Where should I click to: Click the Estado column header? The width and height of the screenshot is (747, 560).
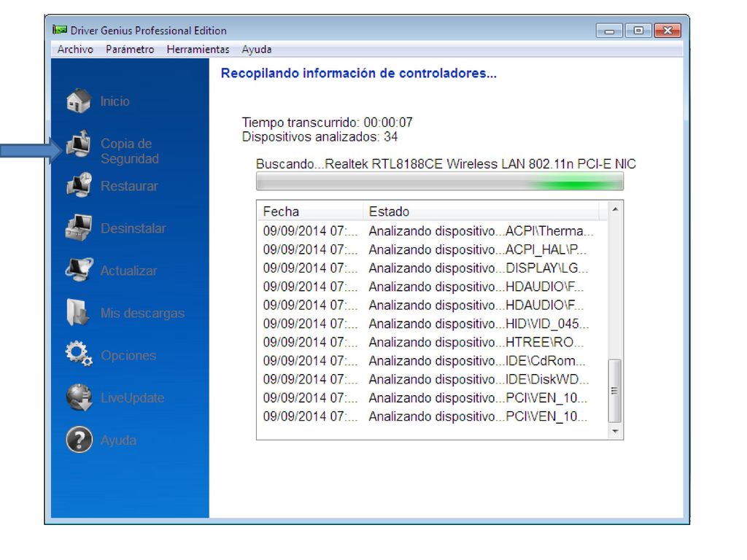[x=481, y=211]
